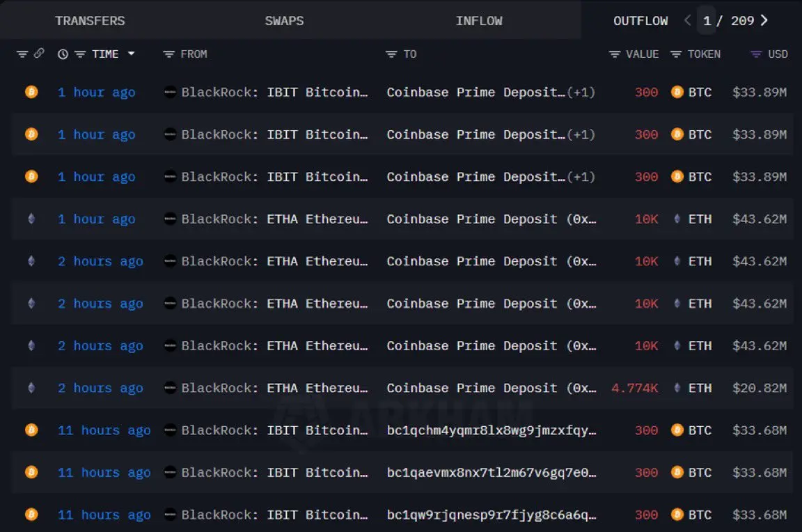Click the clock icon beside TIME
The width and height of the screenshot is (802, 532).
click(63, 54)
